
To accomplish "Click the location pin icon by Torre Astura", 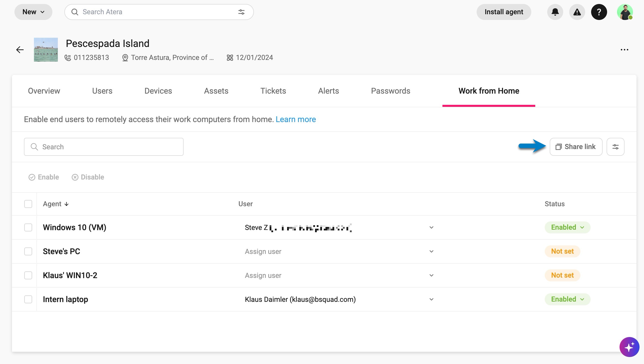I will coord(125,58).
